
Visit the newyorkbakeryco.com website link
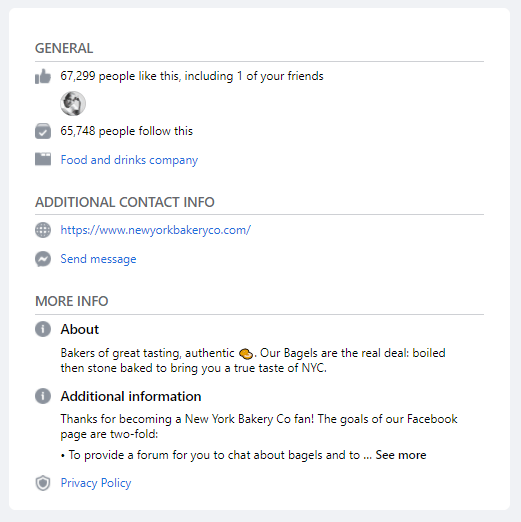click(x=156, y=230)
